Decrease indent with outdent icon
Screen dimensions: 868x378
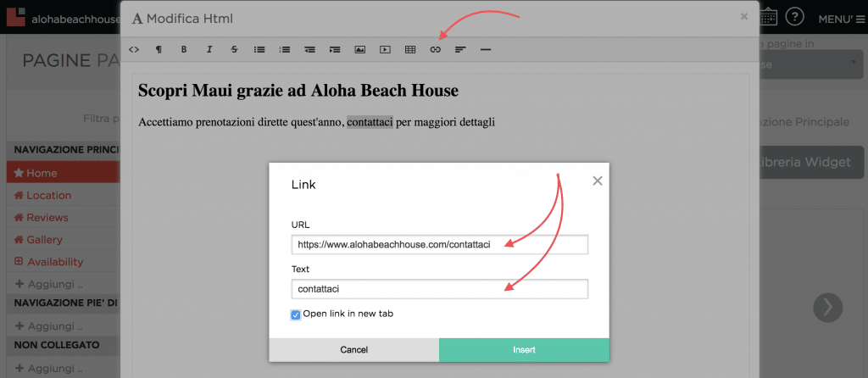click(309, 50)
